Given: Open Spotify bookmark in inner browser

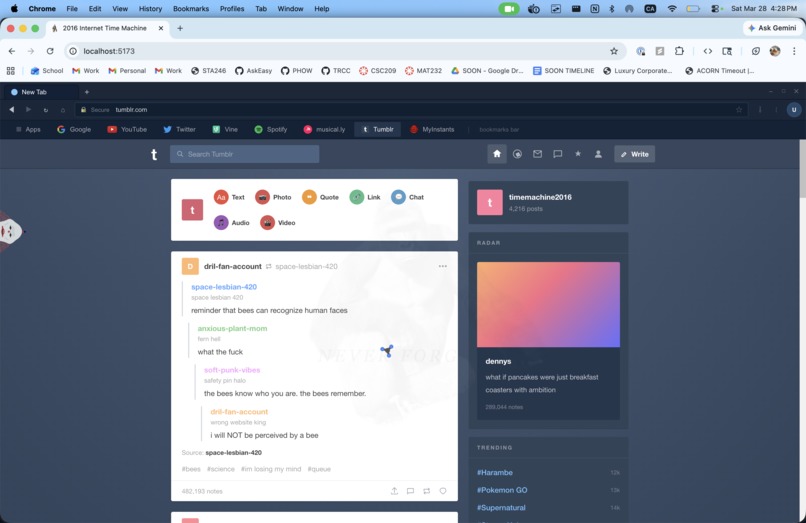Looking at the screenshot, I should tap(271, 130).
